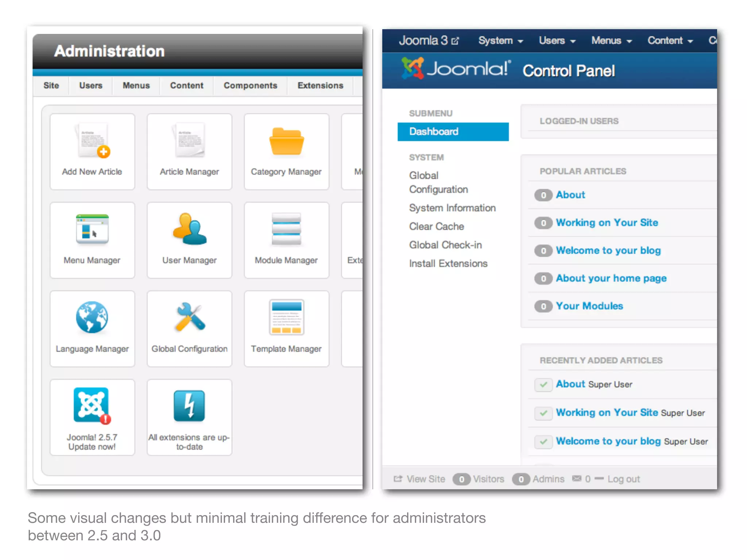Open Working on Your Site in Popular Articles
747x560 pixels.
tap(607, 223)
